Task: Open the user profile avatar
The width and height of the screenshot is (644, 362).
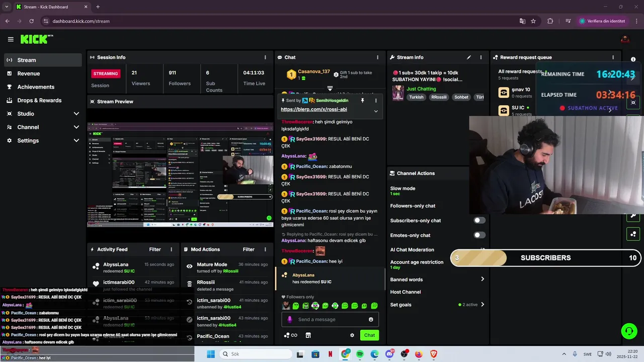Action: point(625,39)
